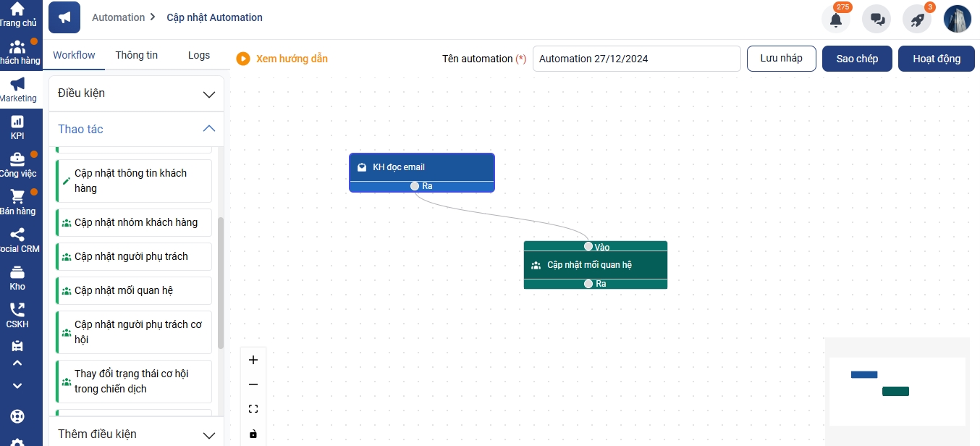Viewport: 980px width, 446px height.
Task: Open the Marketing megaphone sidebar icon
Action: (17, 84)
